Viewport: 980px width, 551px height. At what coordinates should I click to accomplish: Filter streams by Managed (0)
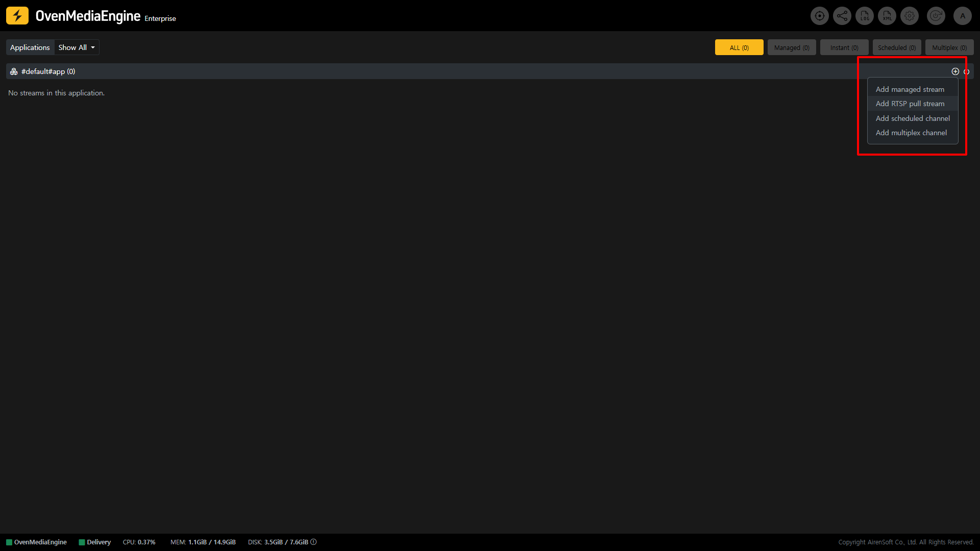(x=791, y=47)
